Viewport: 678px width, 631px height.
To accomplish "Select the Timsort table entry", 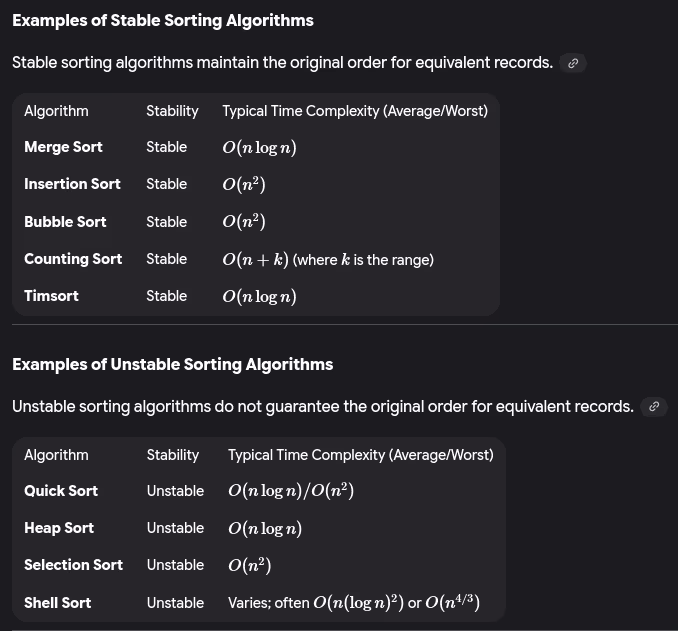I will click(x=51, y=296).
